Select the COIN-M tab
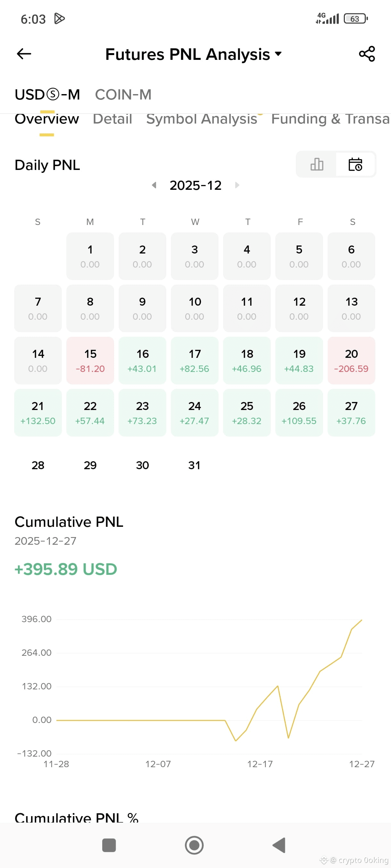Viewport: 391px width, 868px height. coord(123,95)
